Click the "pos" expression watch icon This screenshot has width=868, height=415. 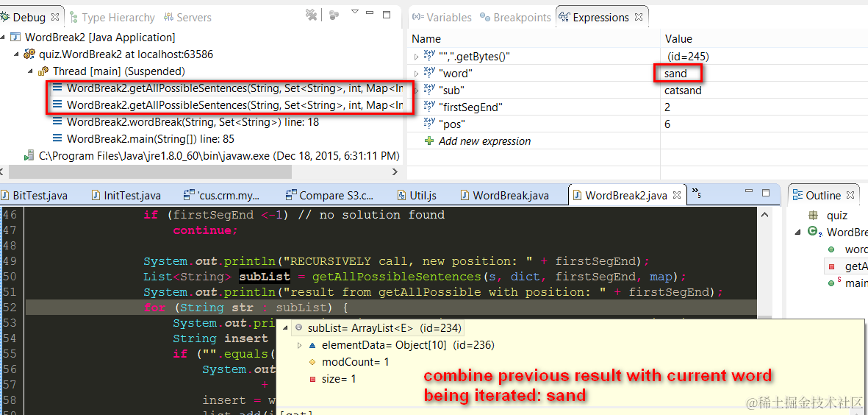(x=429, y=124)
